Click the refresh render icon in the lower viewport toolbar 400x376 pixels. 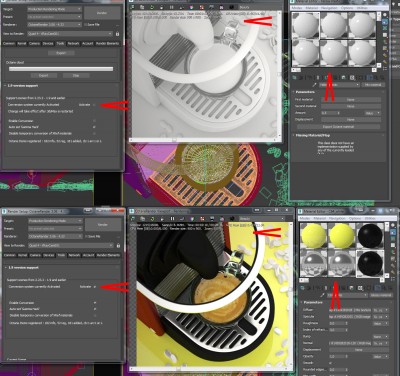pos(152,219)
